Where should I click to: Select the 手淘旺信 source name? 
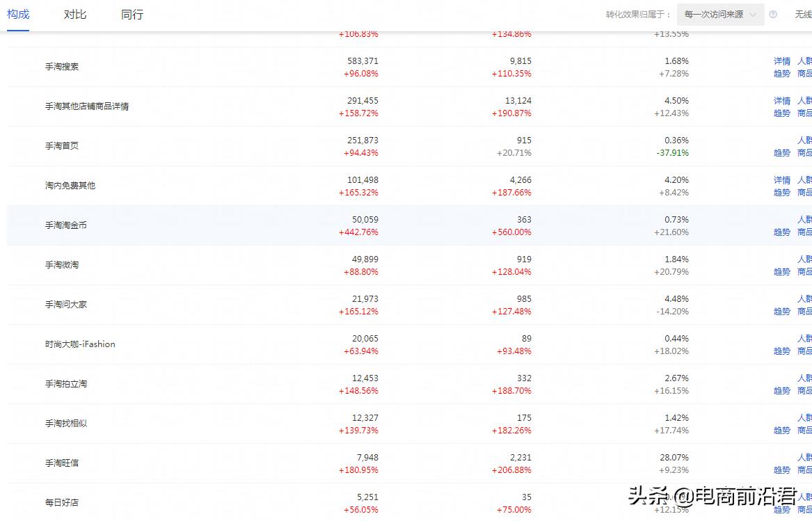[62, 463]
